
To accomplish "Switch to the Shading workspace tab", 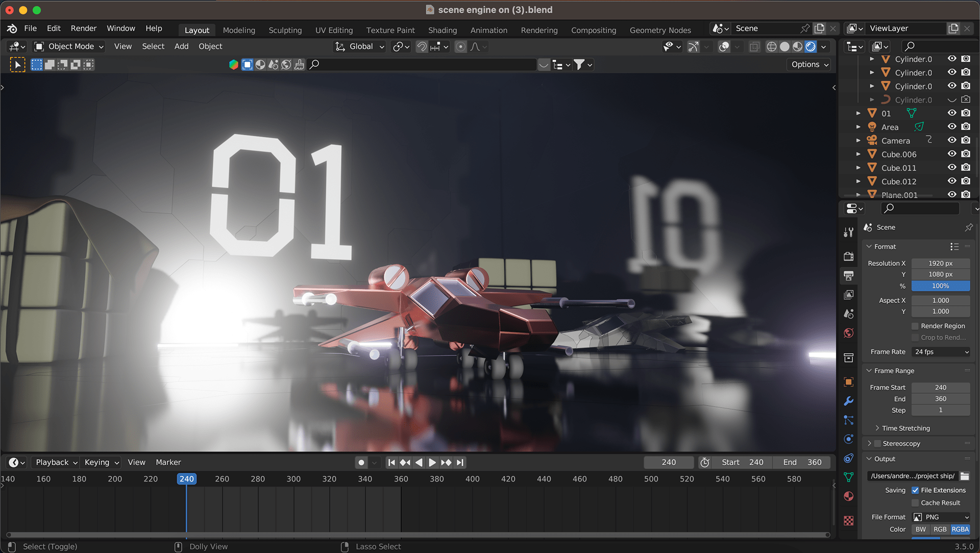I will point(442,30).
